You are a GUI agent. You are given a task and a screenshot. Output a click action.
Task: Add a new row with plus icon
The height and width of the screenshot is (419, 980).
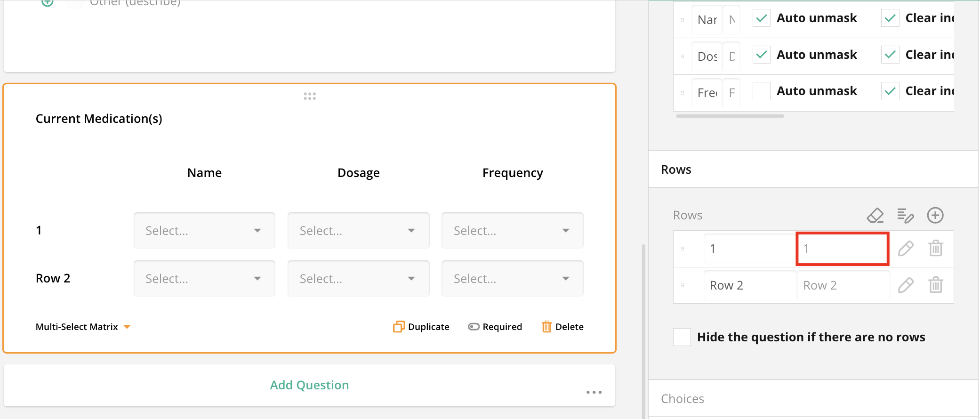(935, 216)
